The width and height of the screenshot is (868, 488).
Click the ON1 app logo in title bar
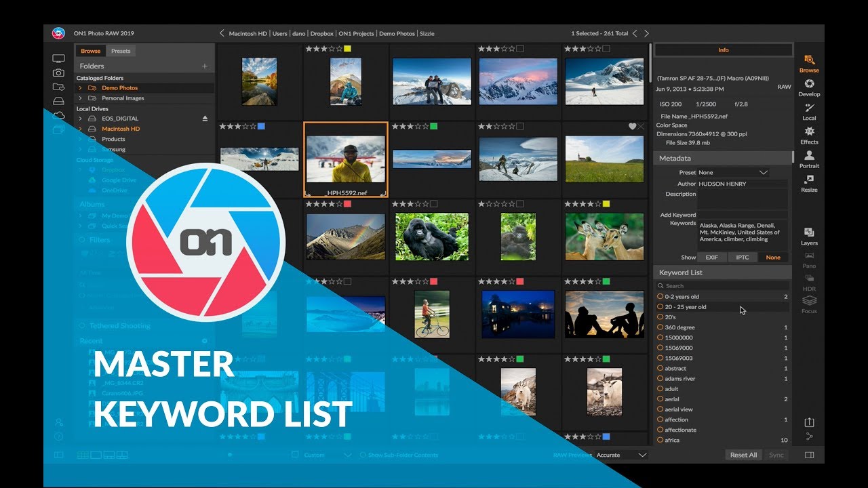58,33
